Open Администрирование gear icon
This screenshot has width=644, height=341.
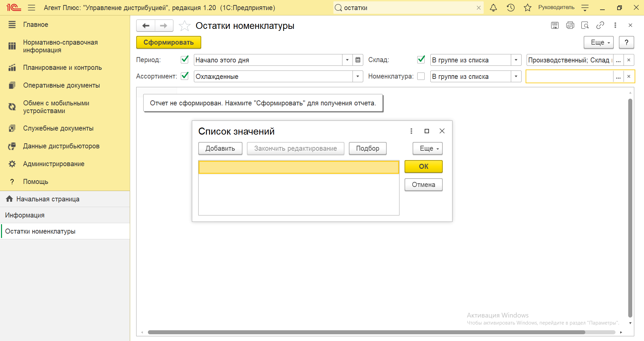pyautogui.click(x=12, y=164)
